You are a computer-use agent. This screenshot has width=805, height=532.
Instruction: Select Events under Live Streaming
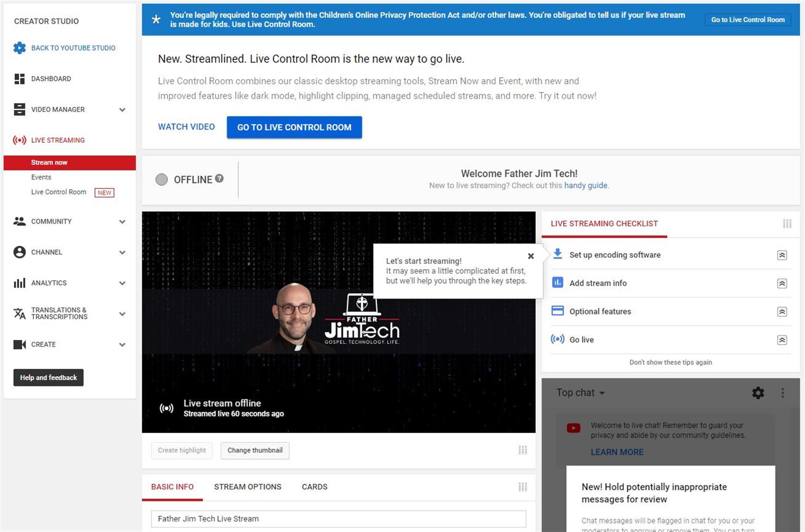tap(41, 177)
